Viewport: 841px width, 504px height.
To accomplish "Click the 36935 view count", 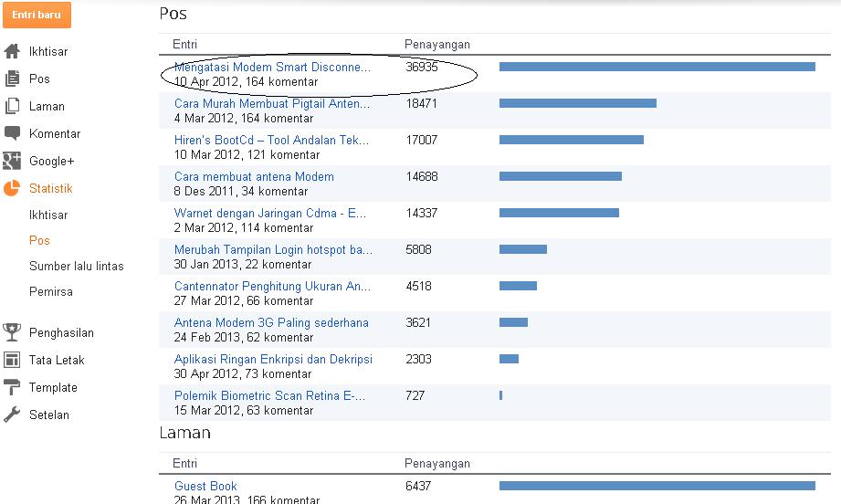I will coord(422,67).
